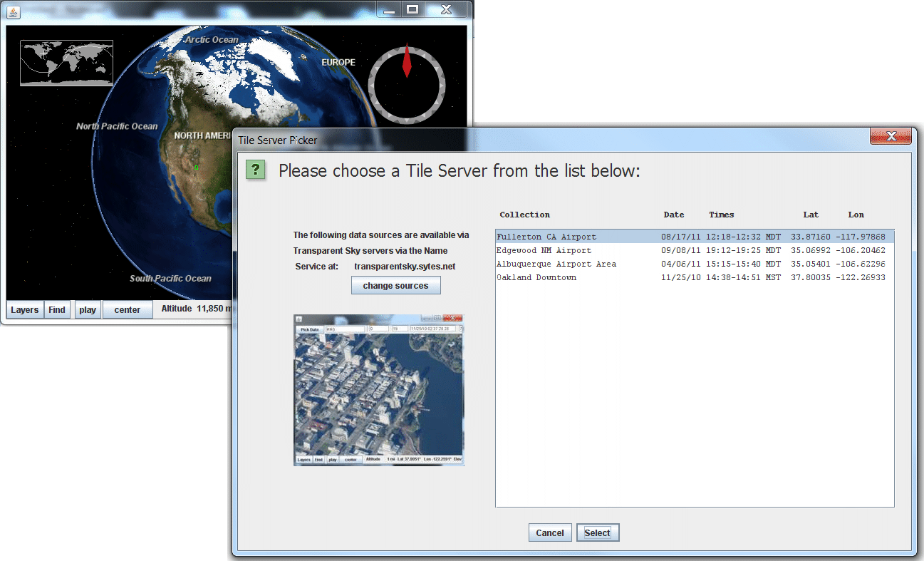Image resolution: width=924 pixels, height=561 pixels.
Task: Click the green location marker on globe
Action: (196, 167)
